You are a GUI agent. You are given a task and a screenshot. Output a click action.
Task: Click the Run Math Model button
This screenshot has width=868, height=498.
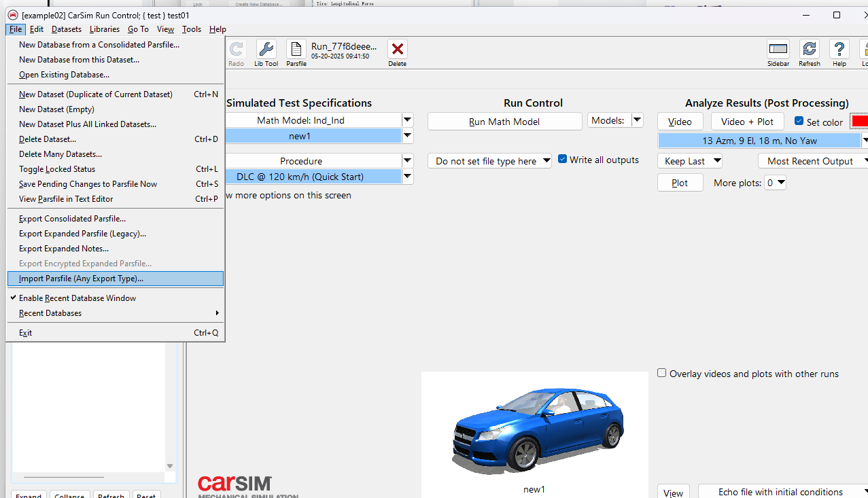click(x=504, y=122)
